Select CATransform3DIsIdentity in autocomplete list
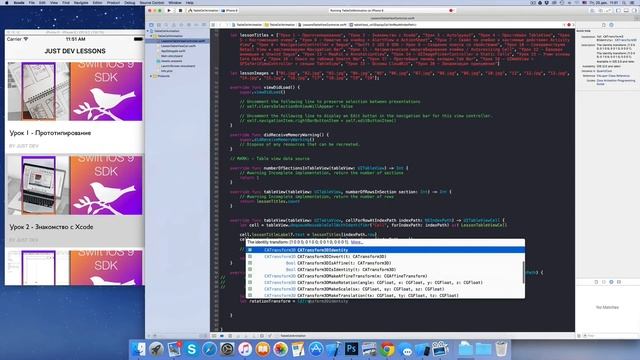 click(384, 270)
